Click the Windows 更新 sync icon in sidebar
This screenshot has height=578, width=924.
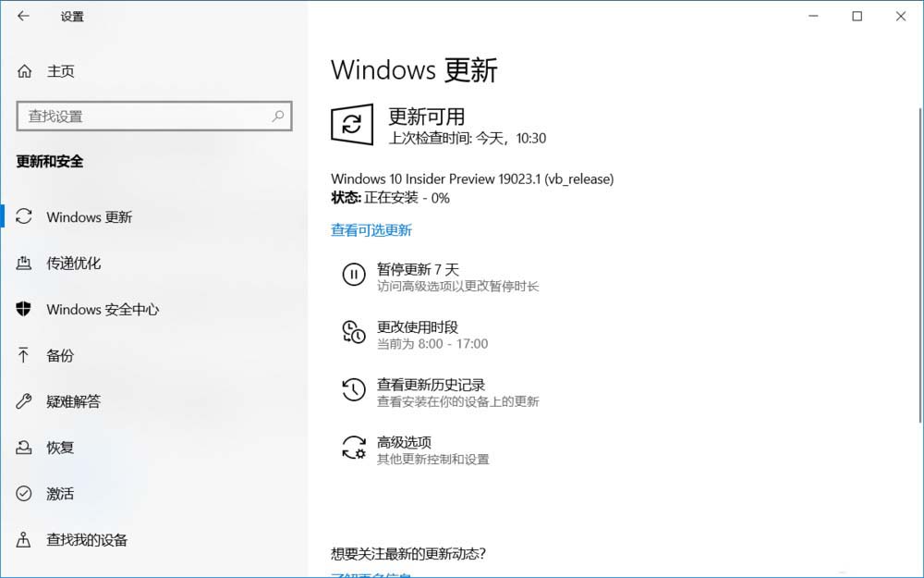(x=24, y=216)
